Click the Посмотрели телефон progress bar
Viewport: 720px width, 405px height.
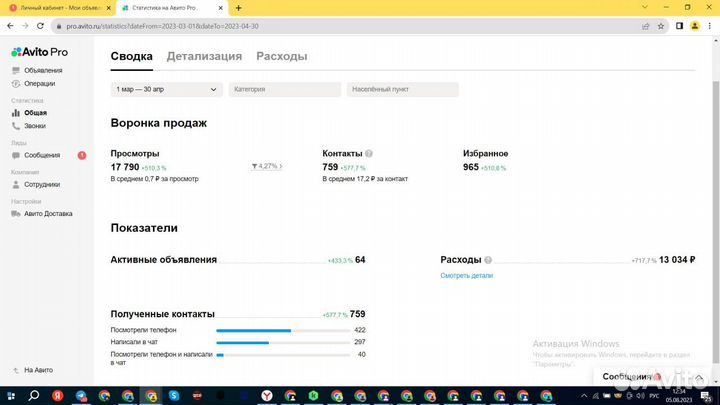coord(283,330)
